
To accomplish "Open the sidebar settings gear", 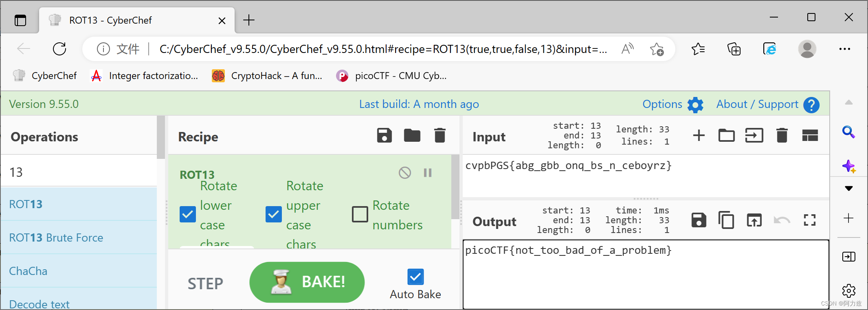I will coord(848,290).
